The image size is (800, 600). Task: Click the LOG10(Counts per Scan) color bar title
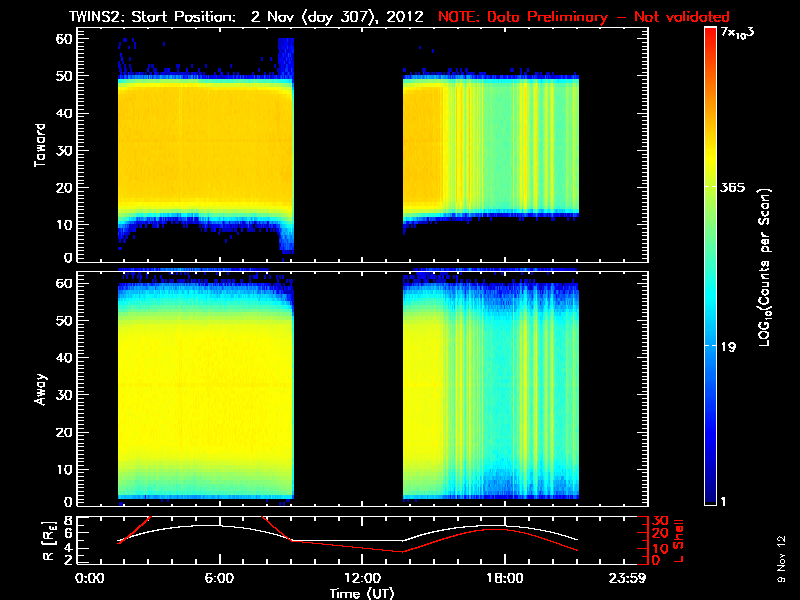tap(764, 267)
